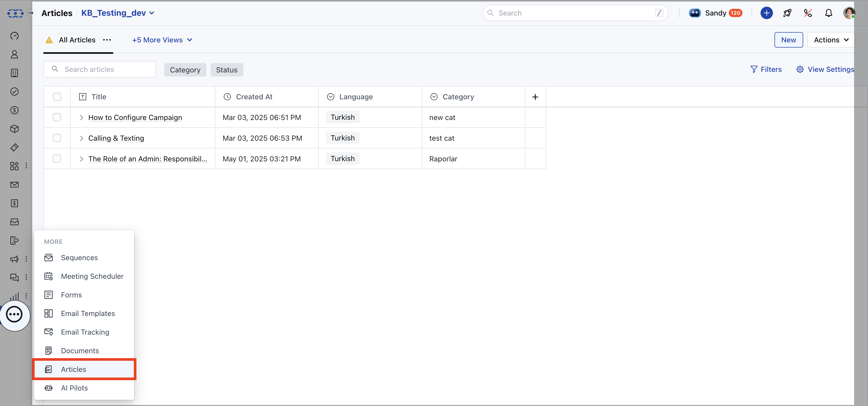Screen dimensions: 868x406
Task: Check the Calling & Texting row checkbox
Action: (57, 138)
